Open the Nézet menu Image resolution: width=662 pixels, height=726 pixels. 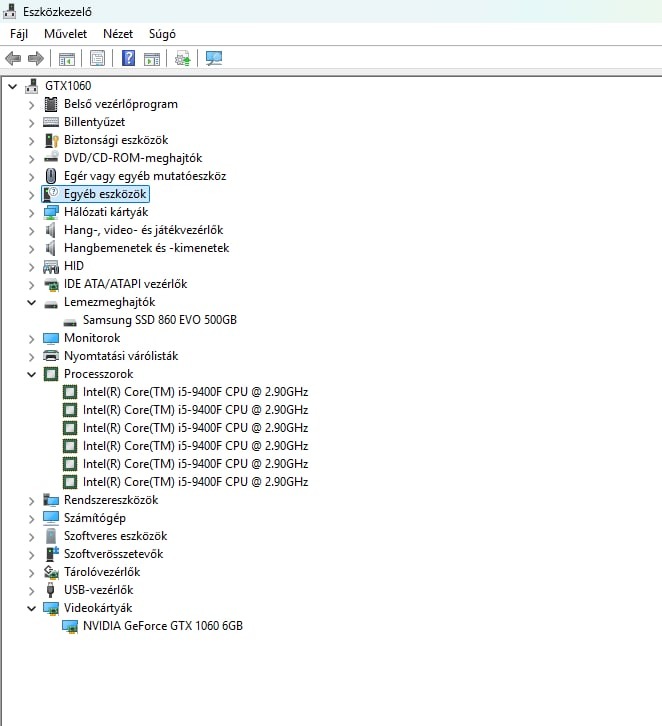pos(118,34)
